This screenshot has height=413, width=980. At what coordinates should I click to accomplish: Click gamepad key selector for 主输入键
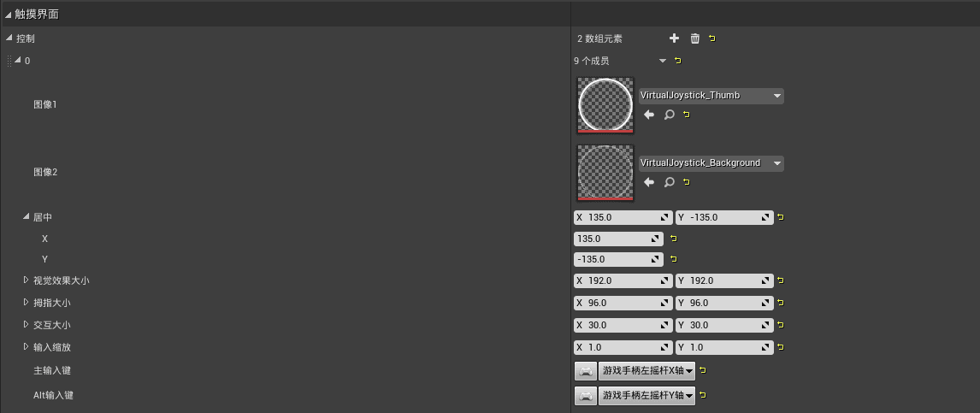(586, 371)
